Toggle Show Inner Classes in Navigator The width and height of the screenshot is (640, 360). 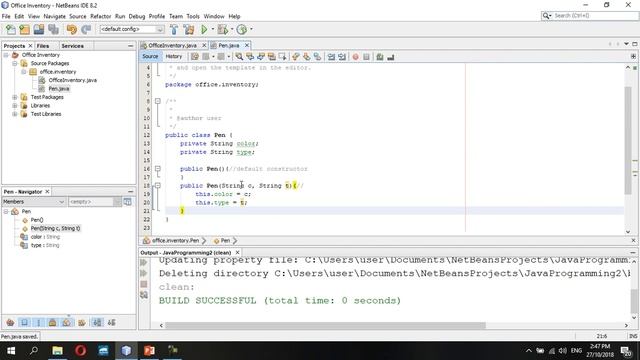67,322
